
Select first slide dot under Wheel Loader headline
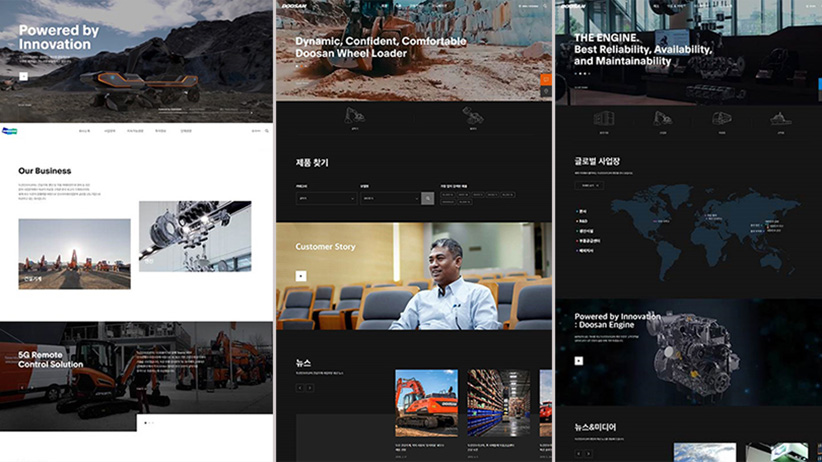point(297,66)
